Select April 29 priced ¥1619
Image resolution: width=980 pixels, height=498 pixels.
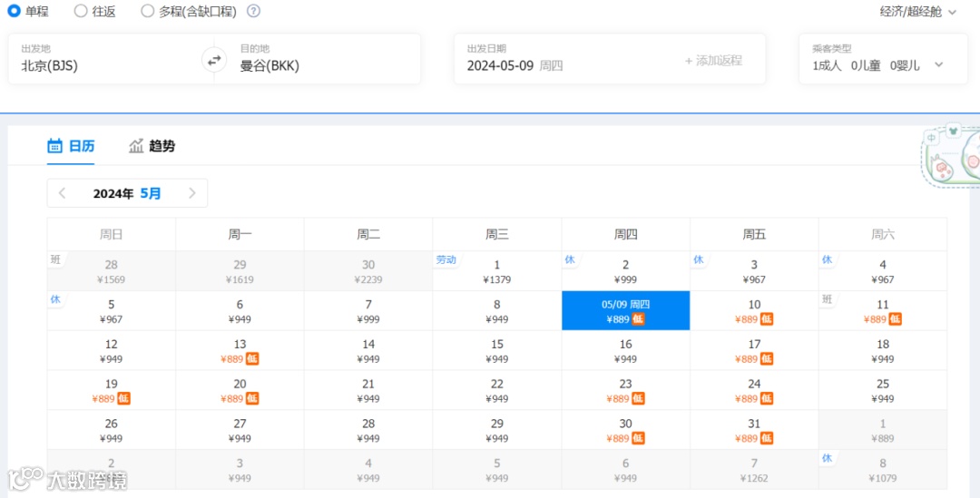pyautogui.click(x=240, y=271)
